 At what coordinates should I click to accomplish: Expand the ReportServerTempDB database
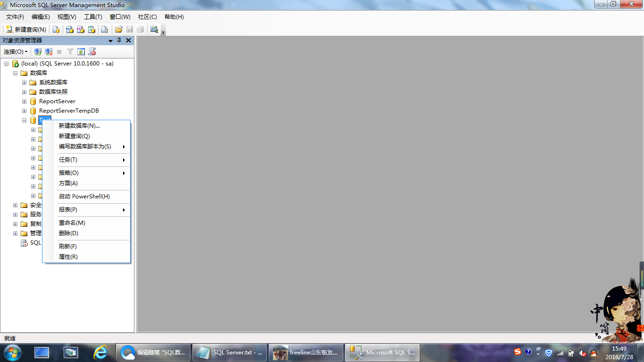point(24,111)
